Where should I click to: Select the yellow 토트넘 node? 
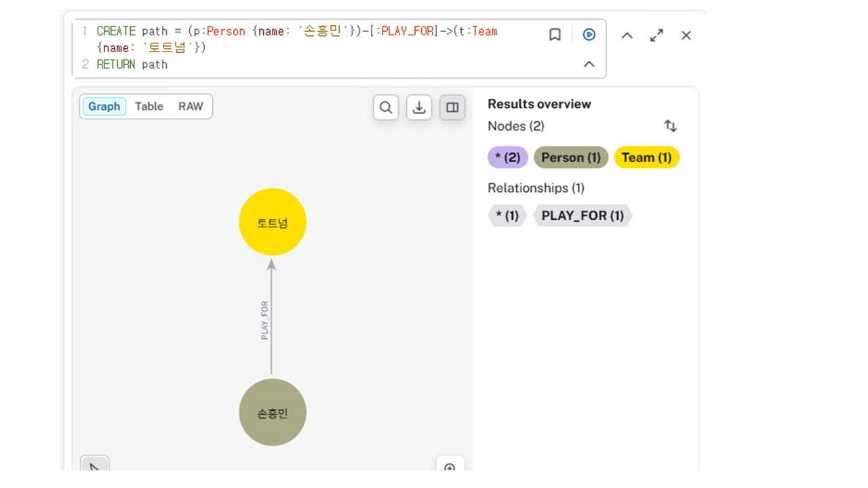click(273, 222)
